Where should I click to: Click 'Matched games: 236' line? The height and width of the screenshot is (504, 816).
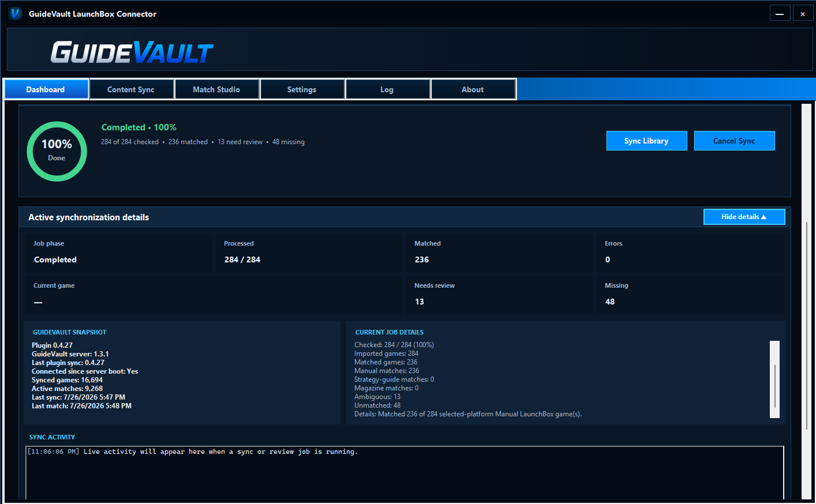tap(386, 362)
